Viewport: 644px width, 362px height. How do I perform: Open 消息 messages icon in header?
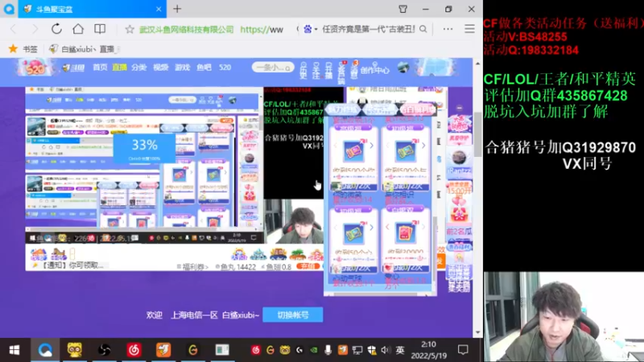[354, 70]
